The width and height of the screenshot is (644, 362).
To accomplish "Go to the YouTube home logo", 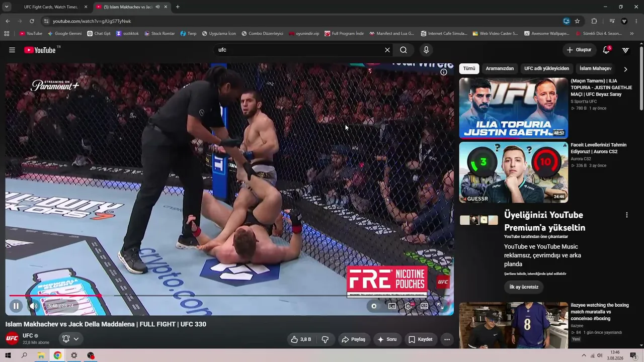I will (40, 50).
